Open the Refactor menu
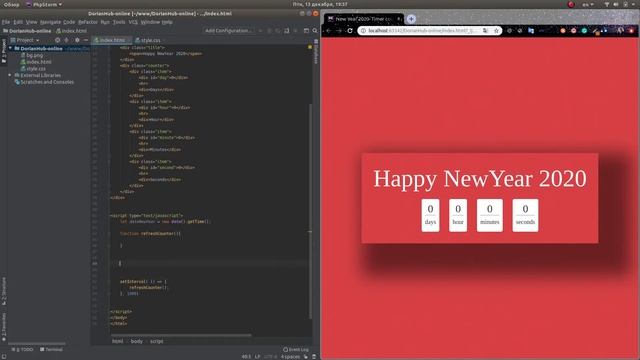This screenshot has width=640, height=360. pos(88,22)
